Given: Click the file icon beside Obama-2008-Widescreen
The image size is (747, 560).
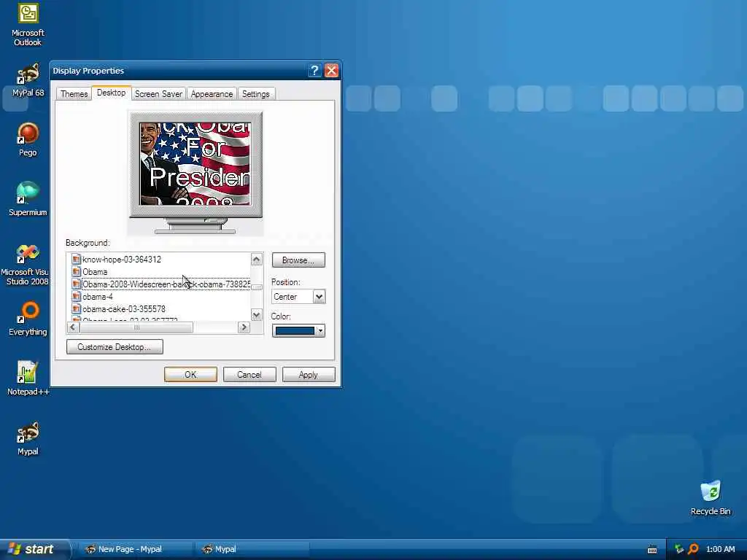Looking at the screenshot, I should pos(76,284).
